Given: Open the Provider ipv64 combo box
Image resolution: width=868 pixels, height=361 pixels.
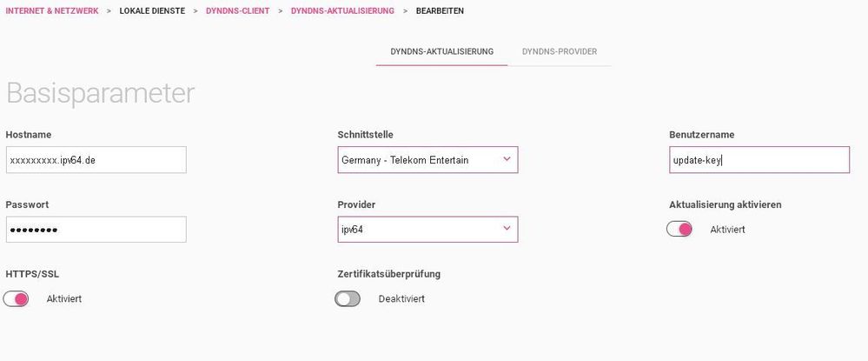Looking at the screenshot, I should tap(427, 229).
